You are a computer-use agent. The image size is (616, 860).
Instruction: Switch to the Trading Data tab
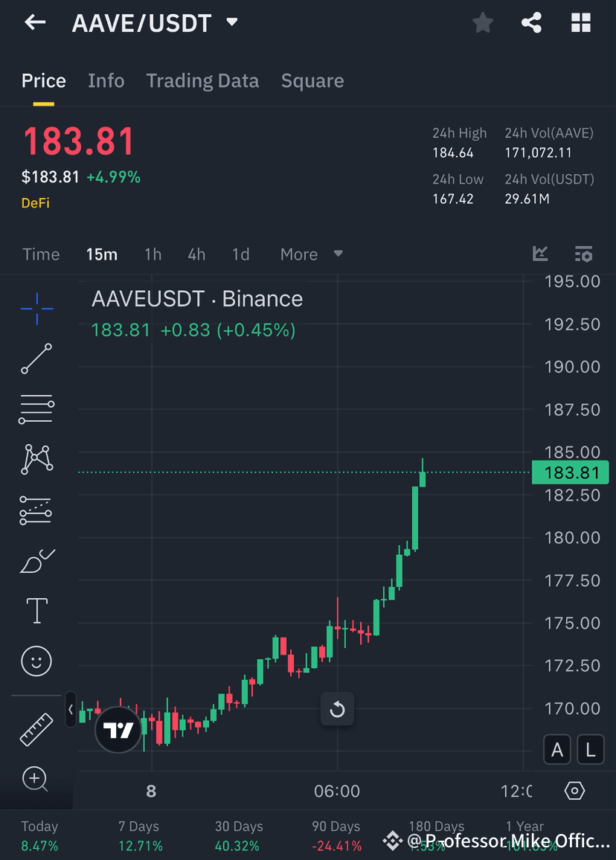tap(202, 80)
